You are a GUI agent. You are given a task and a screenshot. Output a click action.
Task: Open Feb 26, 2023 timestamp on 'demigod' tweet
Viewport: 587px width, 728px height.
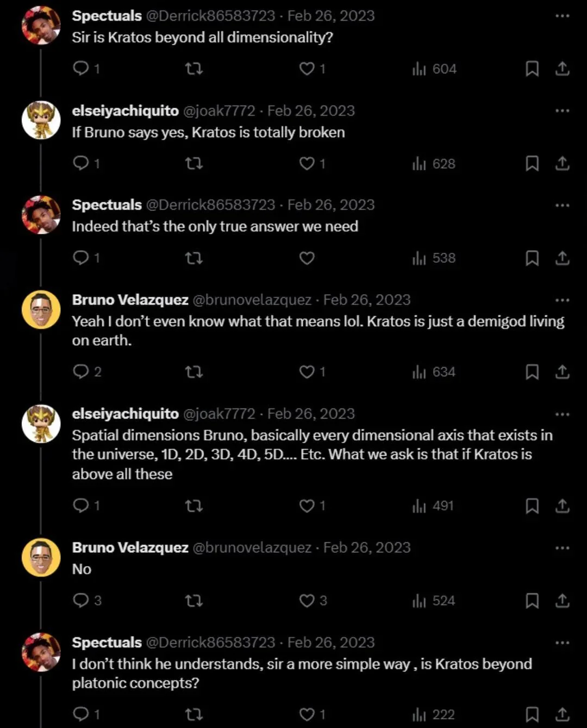pyautogui.click(x=367, y=300)
